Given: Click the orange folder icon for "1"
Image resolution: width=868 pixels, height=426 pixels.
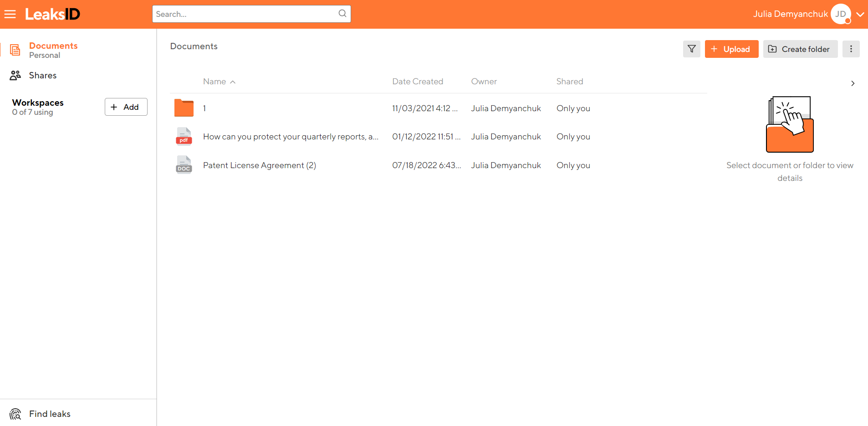Looking at the screenshot, I should point(184,108).
